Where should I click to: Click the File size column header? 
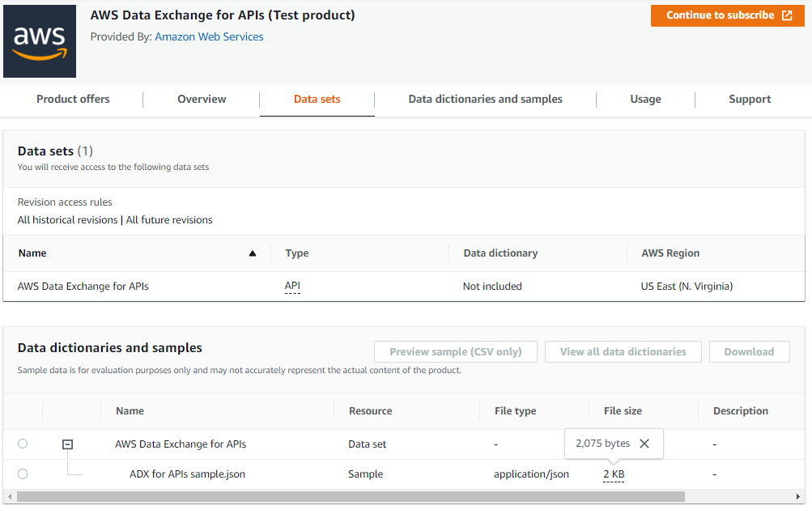tap(623, 411)
